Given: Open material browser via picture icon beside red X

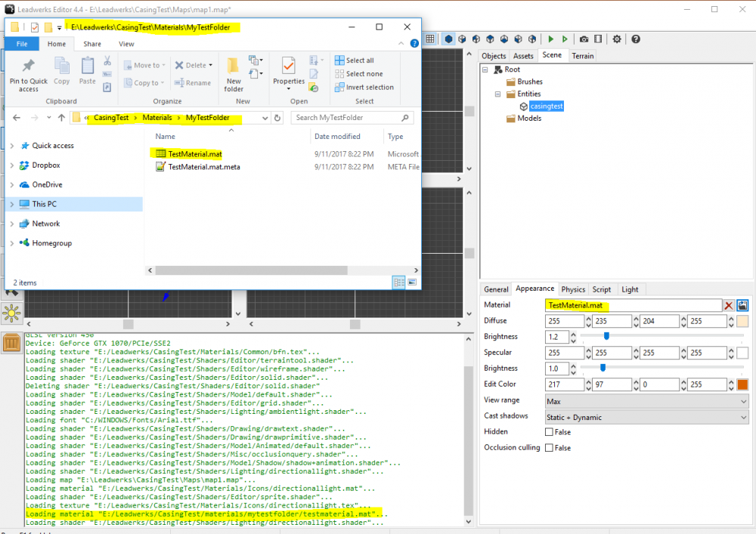Looking at the screenshot, I should tap(742, 305).
